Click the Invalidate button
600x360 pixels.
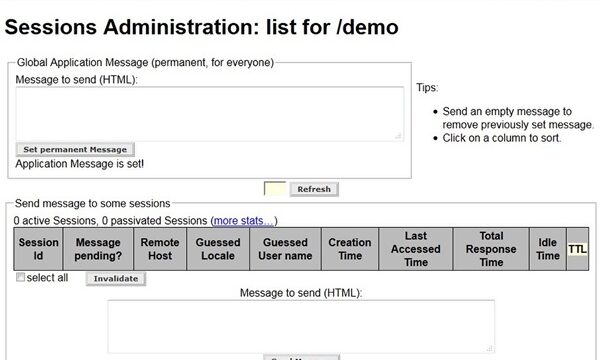(116, 279)
